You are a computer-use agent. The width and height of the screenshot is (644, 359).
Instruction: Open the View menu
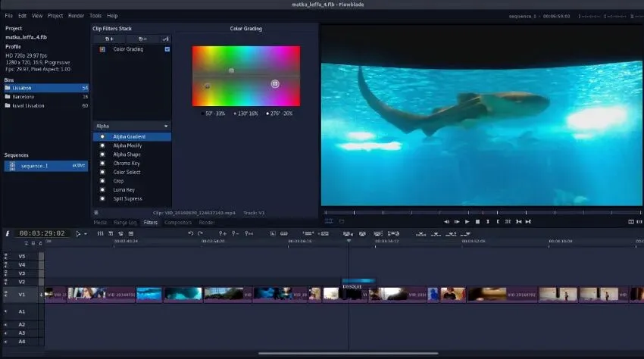point(37,16)
